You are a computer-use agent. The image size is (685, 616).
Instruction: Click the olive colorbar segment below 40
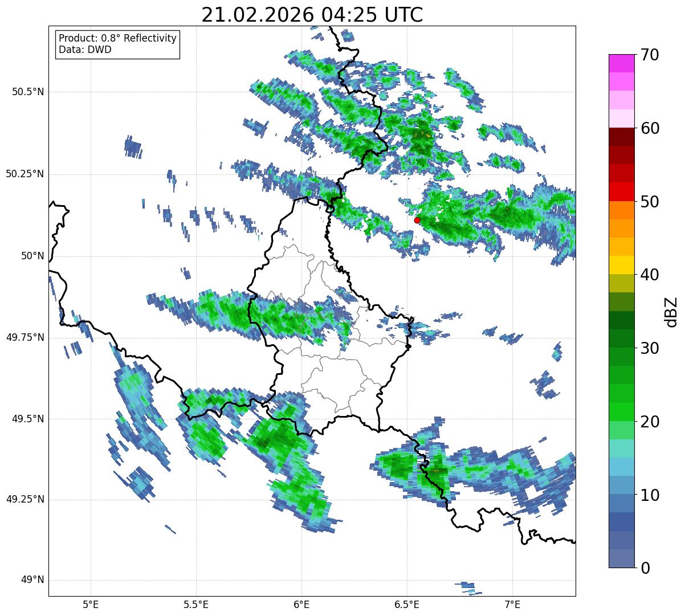point(621,284)
